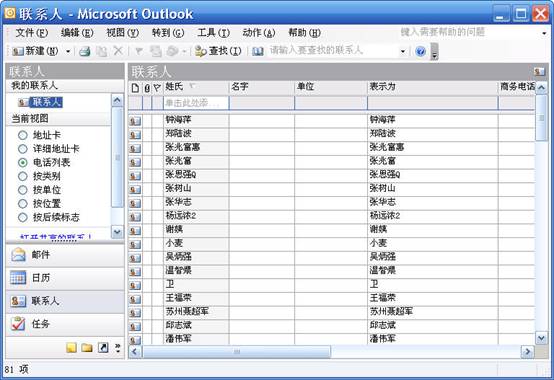Screen dimensions: 554x380
Task: Select the 地址卡 view radio button
Action: tap(23, 135)
